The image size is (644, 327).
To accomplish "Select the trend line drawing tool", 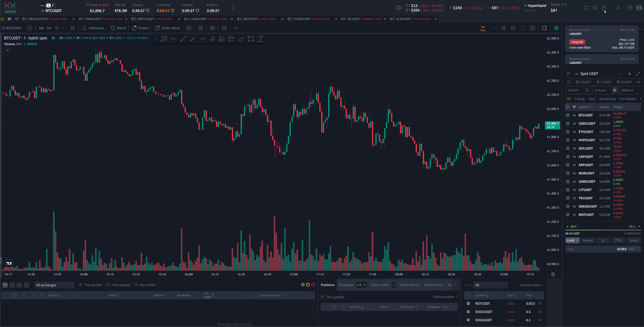I will pos(183,39).
